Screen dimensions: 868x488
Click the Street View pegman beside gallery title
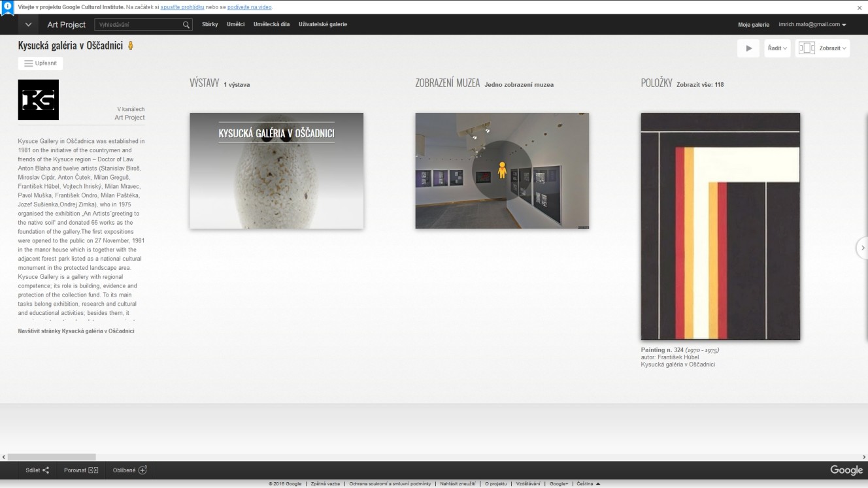(x=131, y=46)
